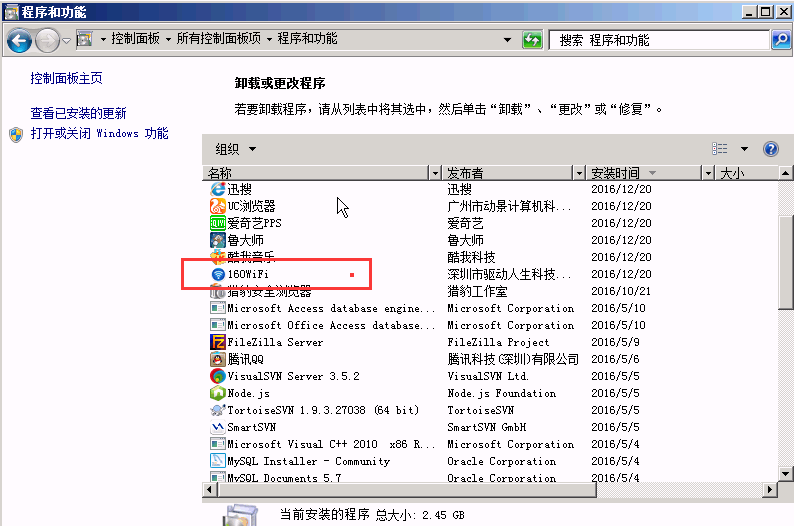Open the address bar history dropdown
Image resolution: width=794 pixels, height=526 pixels.
point(507,39)
